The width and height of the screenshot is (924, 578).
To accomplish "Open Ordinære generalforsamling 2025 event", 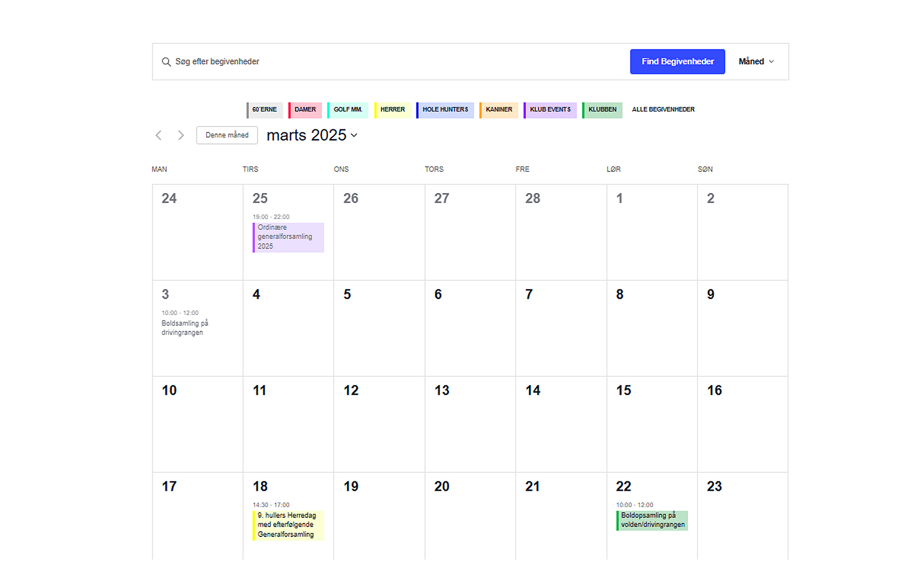I will [x=288, y=237].
